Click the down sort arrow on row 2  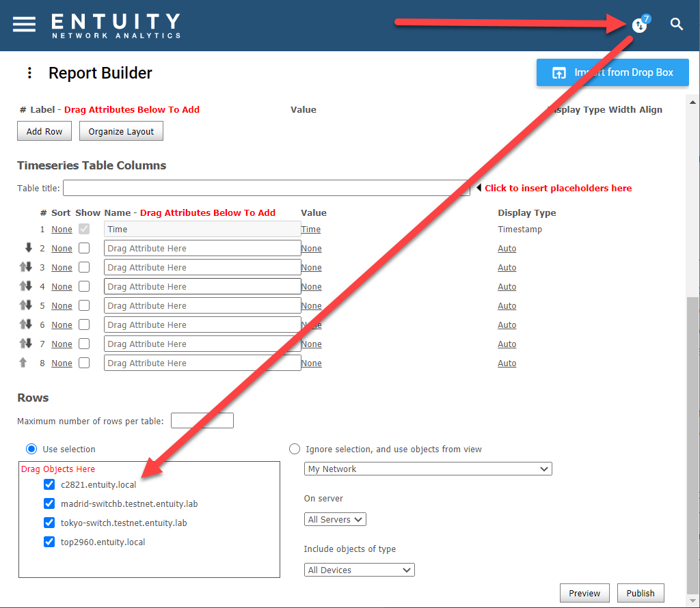[x=28, y=248]
